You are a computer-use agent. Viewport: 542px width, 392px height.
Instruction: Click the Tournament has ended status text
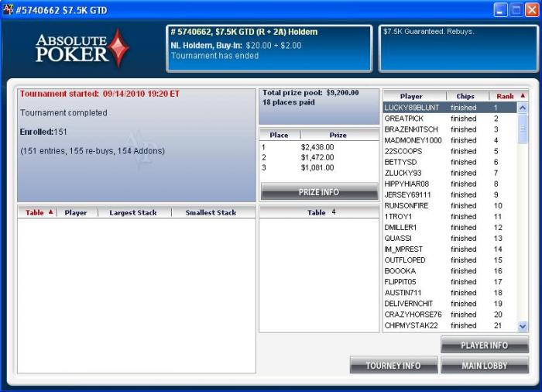point(214,56)
